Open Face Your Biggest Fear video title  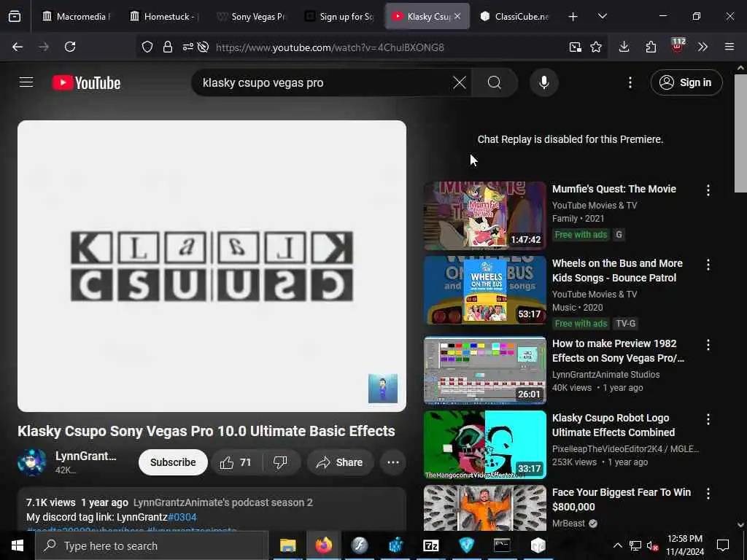(x=622, y=499)
